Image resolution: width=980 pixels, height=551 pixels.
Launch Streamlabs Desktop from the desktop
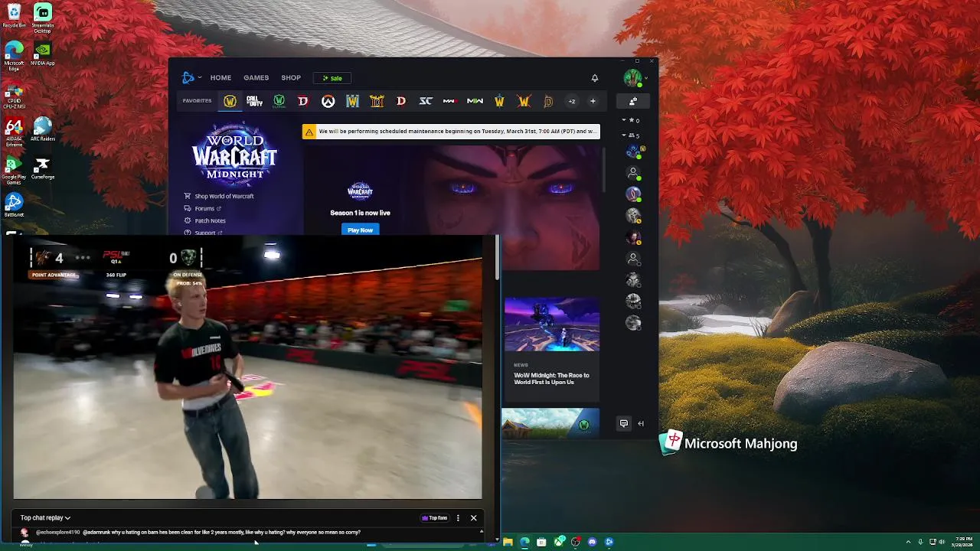[43, 18]
